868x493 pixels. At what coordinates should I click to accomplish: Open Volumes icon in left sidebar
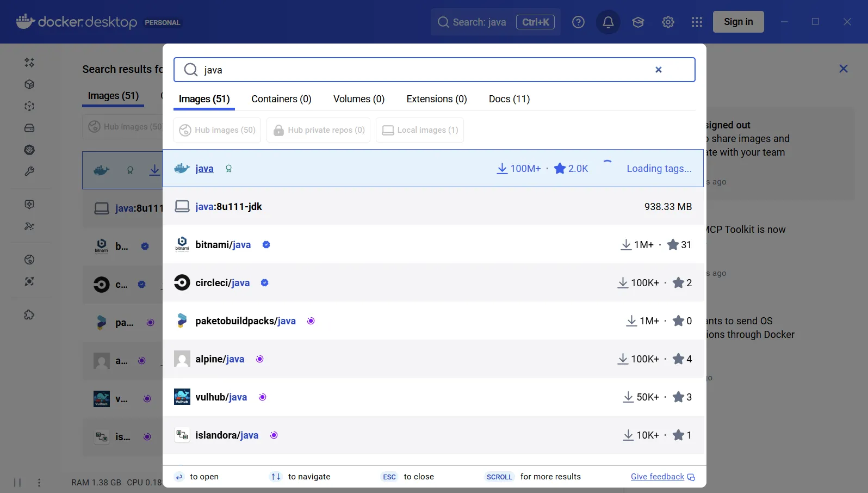[29, 128]
